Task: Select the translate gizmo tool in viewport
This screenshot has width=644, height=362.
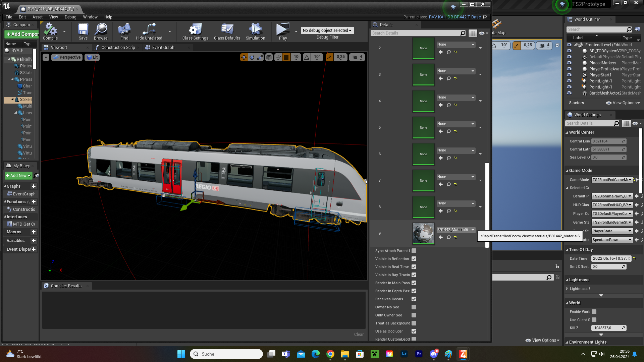Action: click(x=244, y=57)
